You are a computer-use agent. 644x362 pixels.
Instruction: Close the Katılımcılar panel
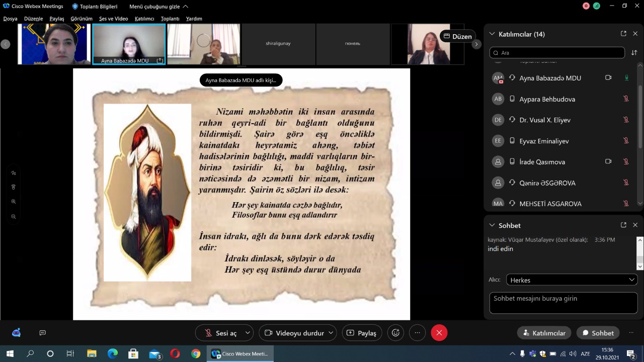pyautogui.click(x=635, y=34)
